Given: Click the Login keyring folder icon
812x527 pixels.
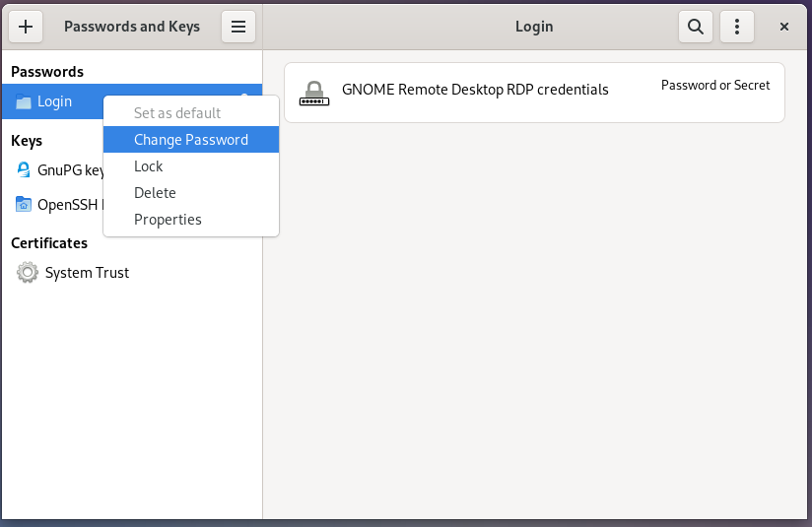Looking at the screenshot, I should coord(24,101).
